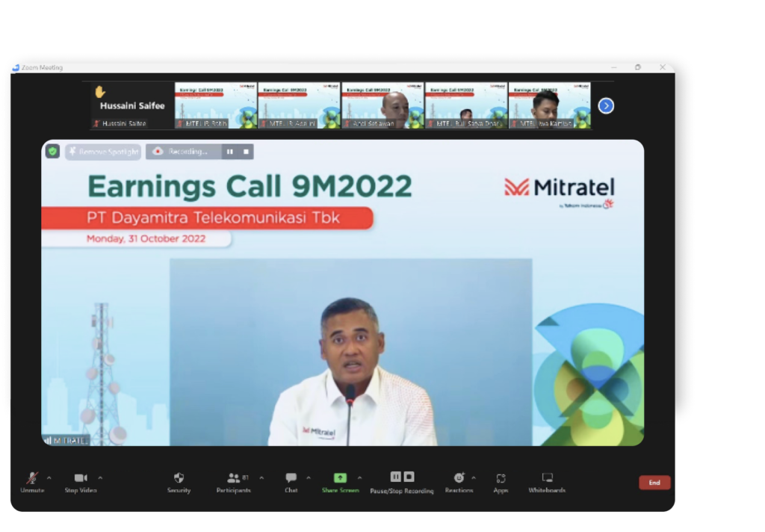
Task: Click the green encryption shield icon
Action: 53,151
